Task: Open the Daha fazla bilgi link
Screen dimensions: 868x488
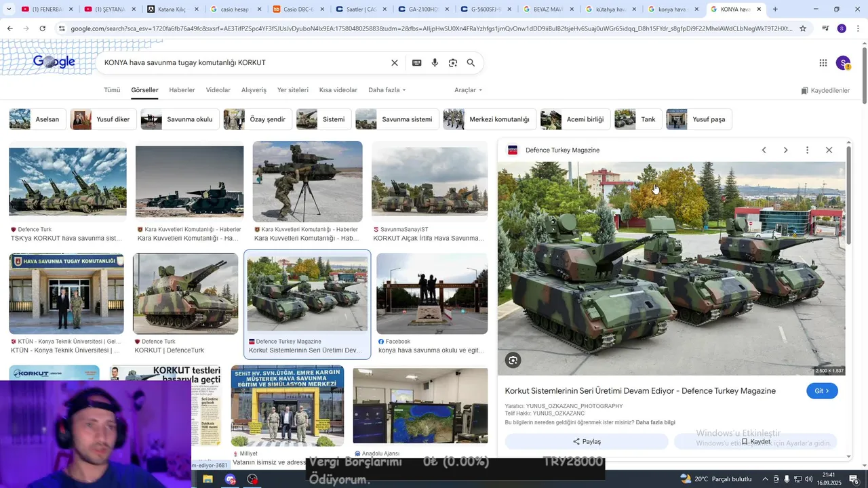Action: click(655, 422)
